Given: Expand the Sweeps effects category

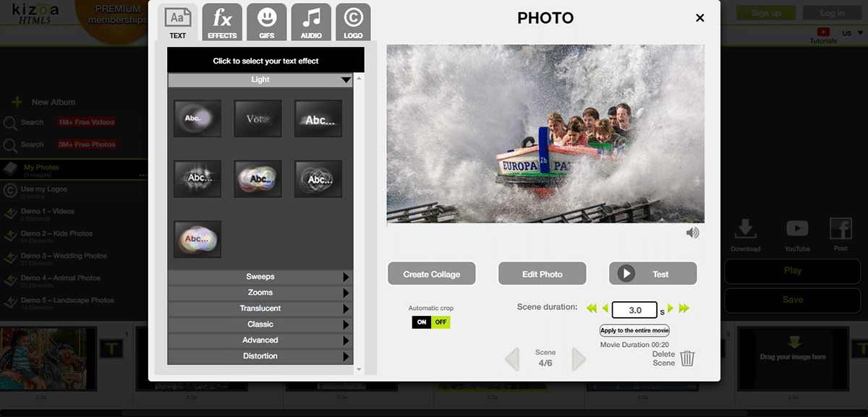Looking at the screenshot, I should coord(260,277).
